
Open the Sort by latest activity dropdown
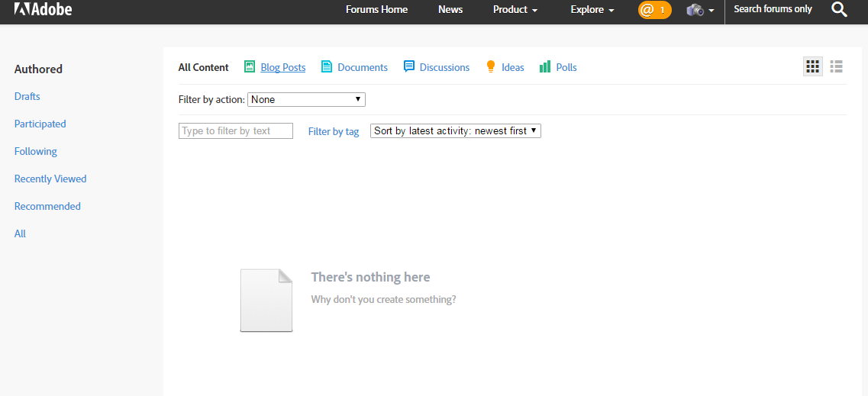[456, 131]
